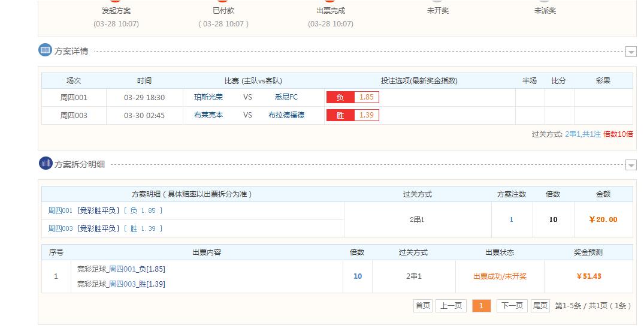Click 周四001 link in 出票内容

[x=122, y=269]
